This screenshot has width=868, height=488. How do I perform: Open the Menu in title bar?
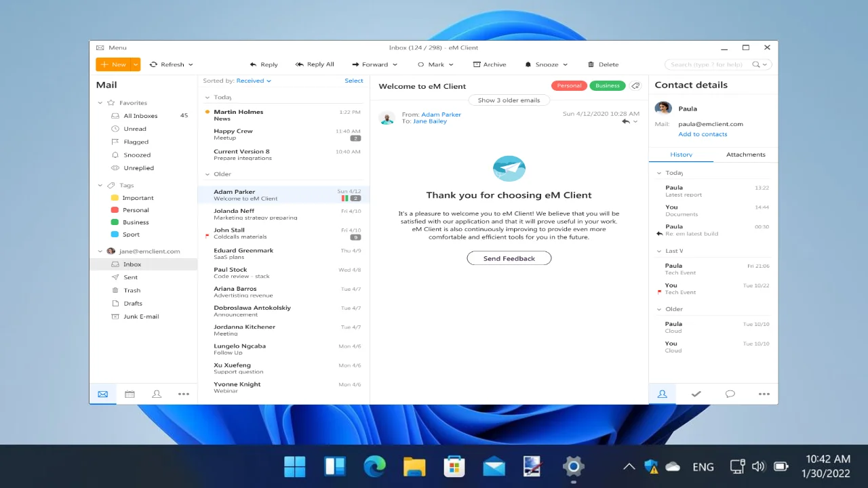click(x=111, y=47)
